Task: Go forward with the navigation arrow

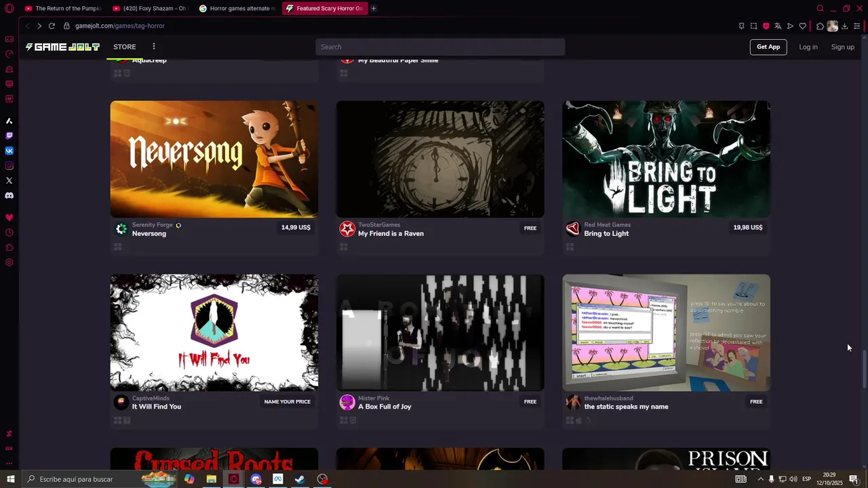Action: pyautogui.click(x=39, y=26)
